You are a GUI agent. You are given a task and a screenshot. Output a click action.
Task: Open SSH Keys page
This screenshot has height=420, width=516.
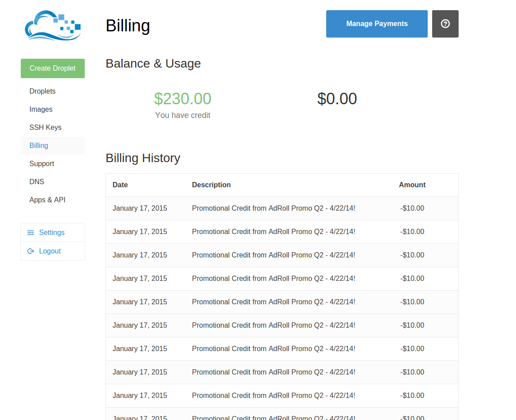45,127
